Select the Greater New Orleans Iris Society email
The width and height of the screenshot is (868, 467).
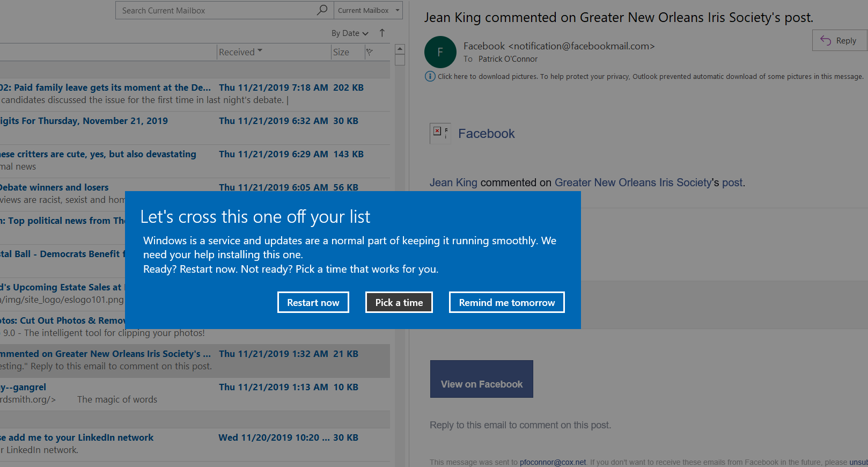(195, 361)
